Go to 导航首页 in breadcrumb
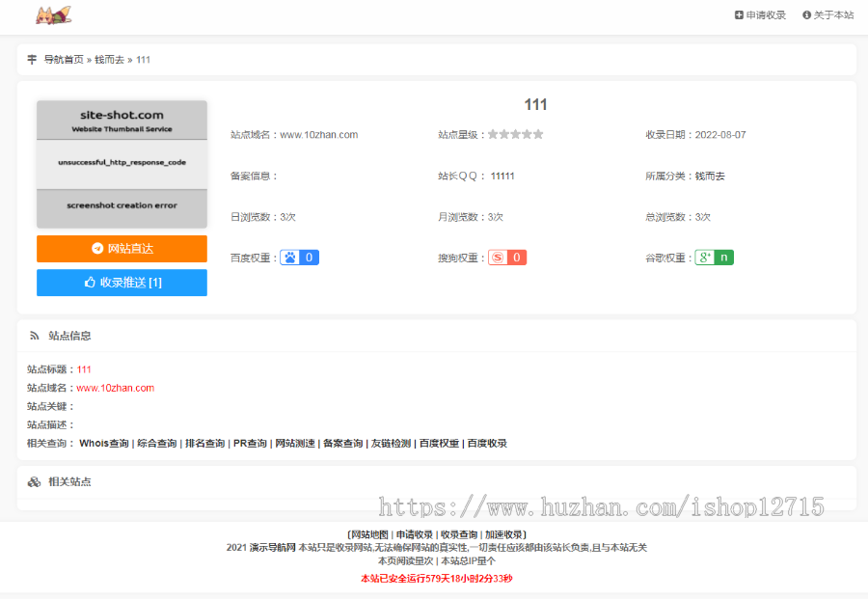The height and width of the screenshot is (599, 868). [64, 59]
